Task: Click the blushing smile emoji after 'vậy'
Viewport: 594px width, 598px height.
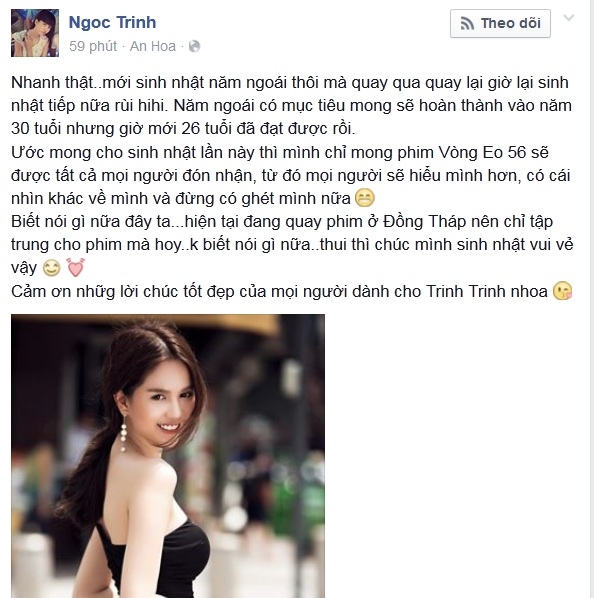Action: click(51, 268)
